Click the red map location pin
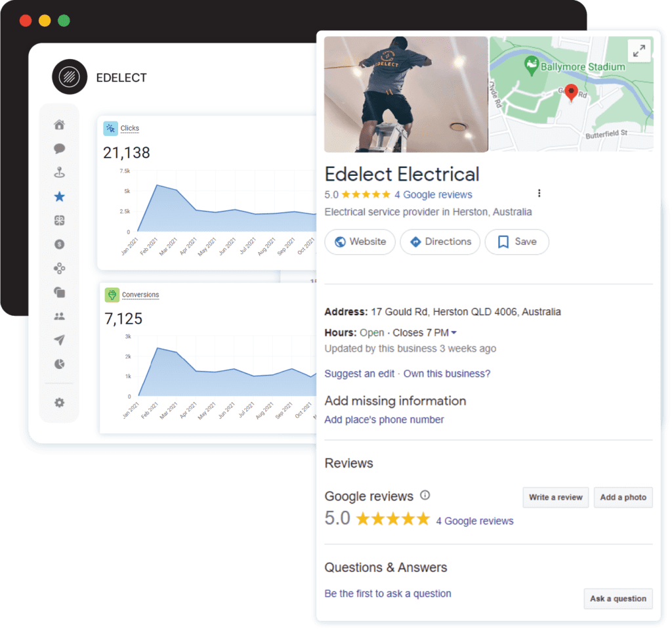The height and width of the screenshot is (629, 672). [x=571, y=92]
